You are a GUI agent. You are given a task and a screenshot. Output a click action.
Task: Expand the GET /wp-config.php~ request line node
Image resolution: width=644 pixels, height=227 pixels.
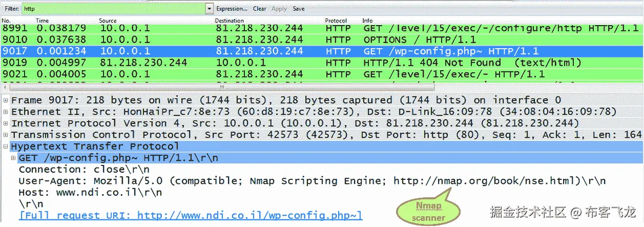click(x=13, y=158)
